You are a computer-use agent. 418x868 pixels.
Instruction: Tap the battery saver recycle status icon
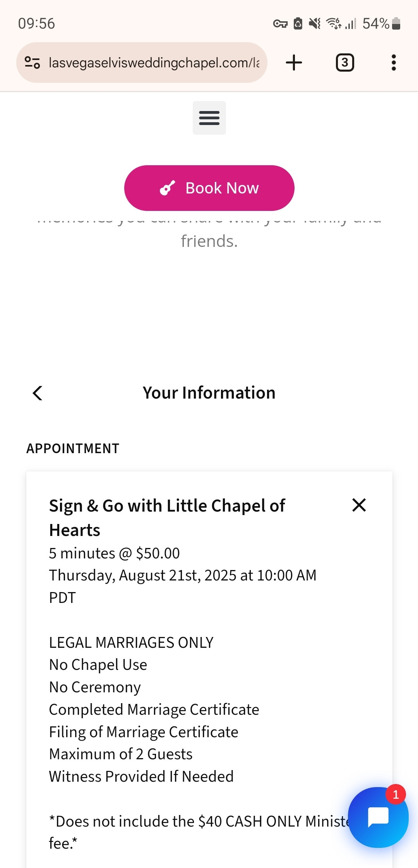click(298, 24)
